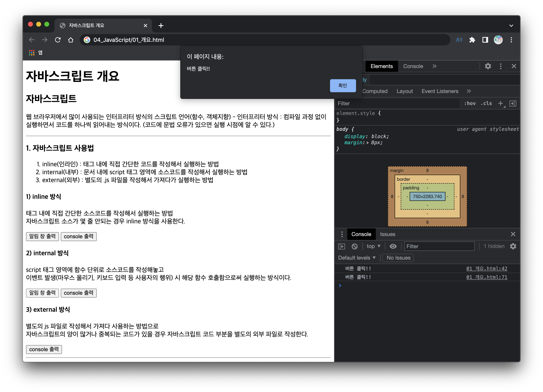Click the new style rule plus icon

tap(500, 103)
